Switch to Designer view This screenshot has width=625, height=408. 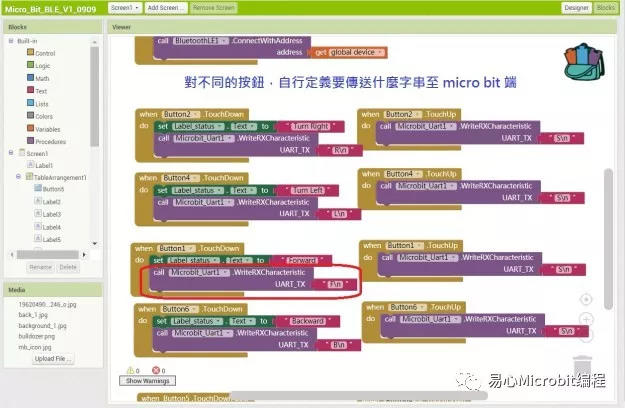click(x=576, y=7)
